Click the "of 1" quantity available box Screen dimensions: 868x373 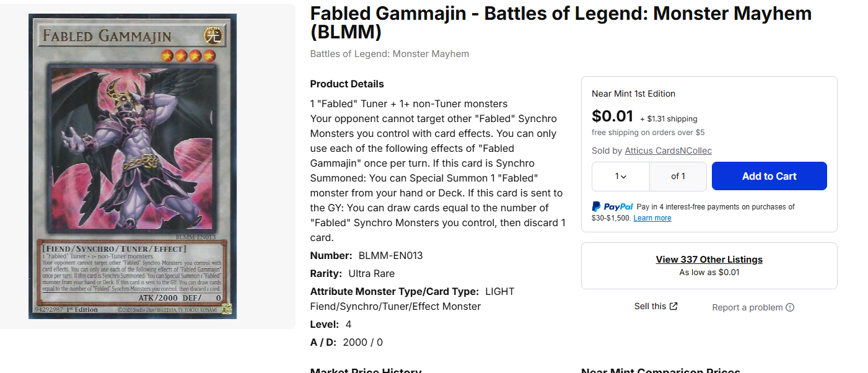[678, 177]
